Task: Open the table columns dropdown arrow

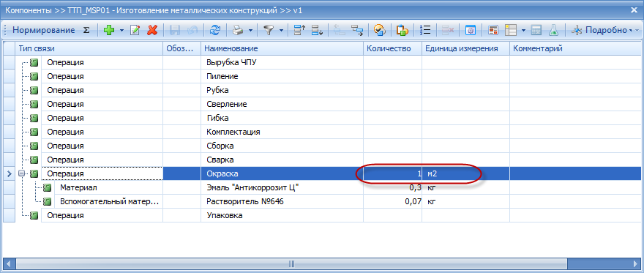Action: pyautogui.click(x=523, y=31)
